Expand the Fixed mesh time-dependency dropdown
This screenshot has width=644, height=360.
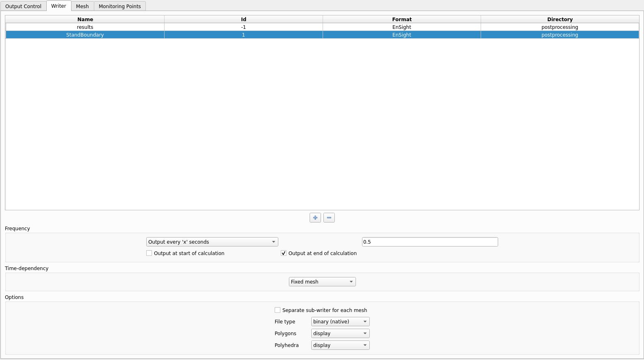click(x=322, y=281)
